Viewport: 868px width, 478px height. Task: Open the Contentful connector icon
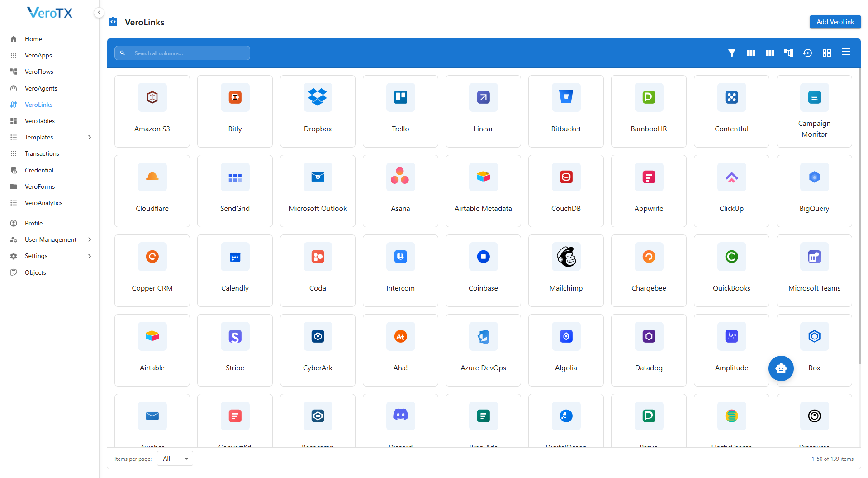(731, 97)
